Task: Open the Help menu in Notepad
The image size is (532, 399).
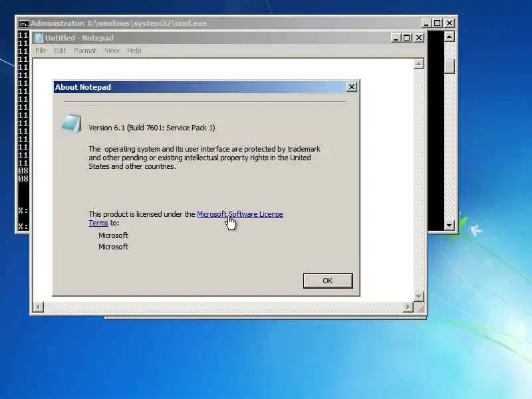Action: pyautogui.click(x=134, y=51)
